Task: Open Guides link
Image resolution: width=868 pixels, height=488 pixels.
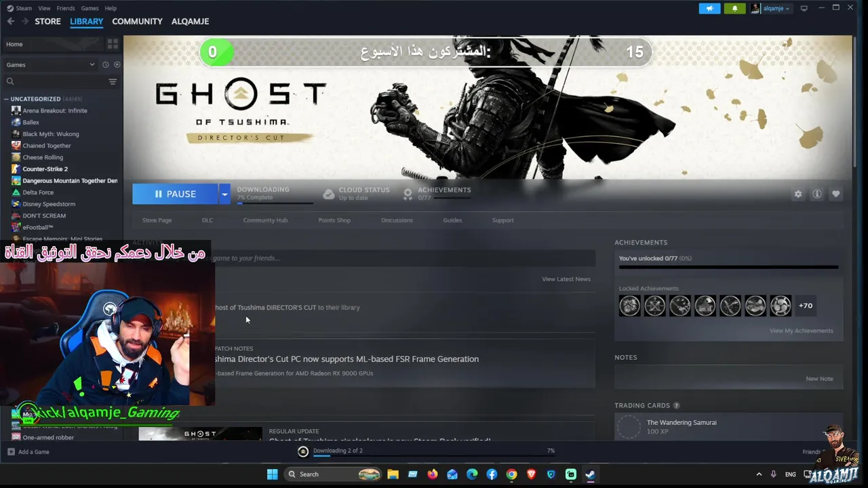Action: point(452,220)
